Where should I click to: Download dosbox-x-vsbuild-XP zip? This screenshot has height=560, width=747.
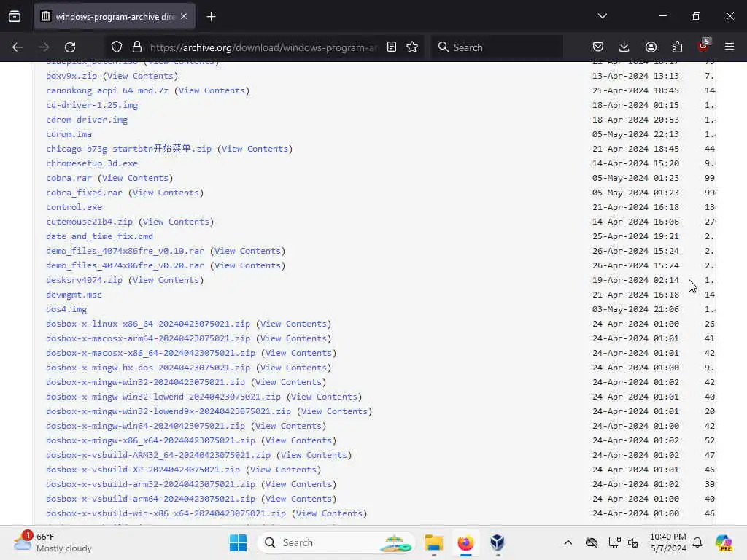[143, 470]
